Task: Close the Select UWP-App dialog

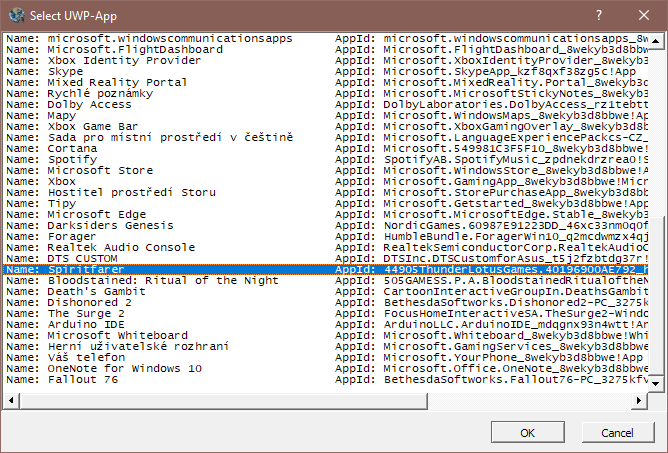Action: [x=644, y=16]
